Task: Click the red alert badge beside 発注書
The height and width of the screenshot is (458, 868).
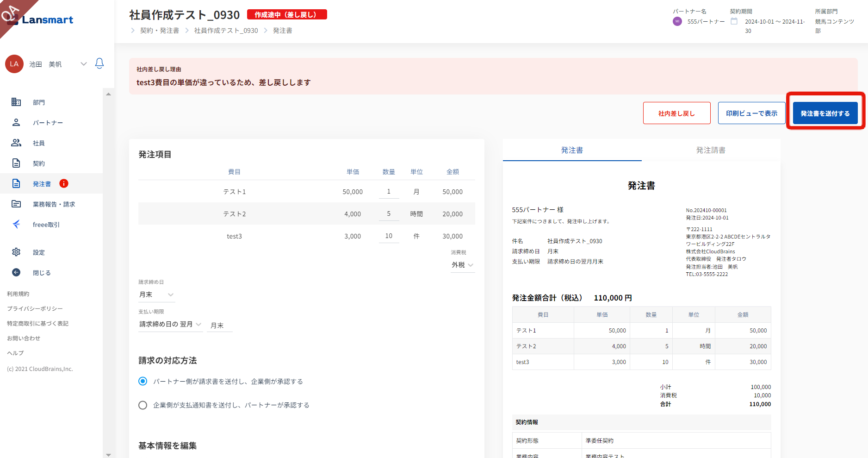Action: pos(64,184)
